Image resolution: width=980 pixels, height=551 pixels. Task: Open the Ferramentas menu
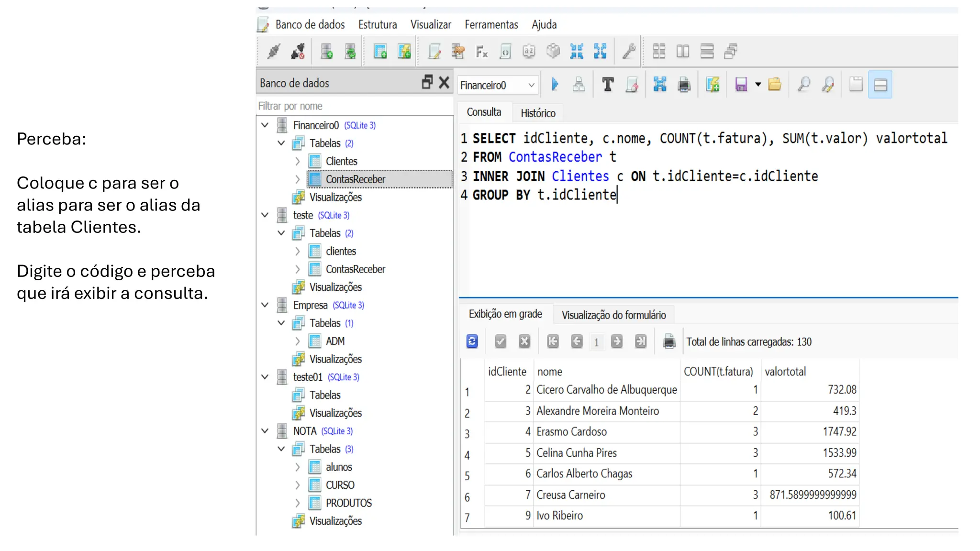pos(491,24)
